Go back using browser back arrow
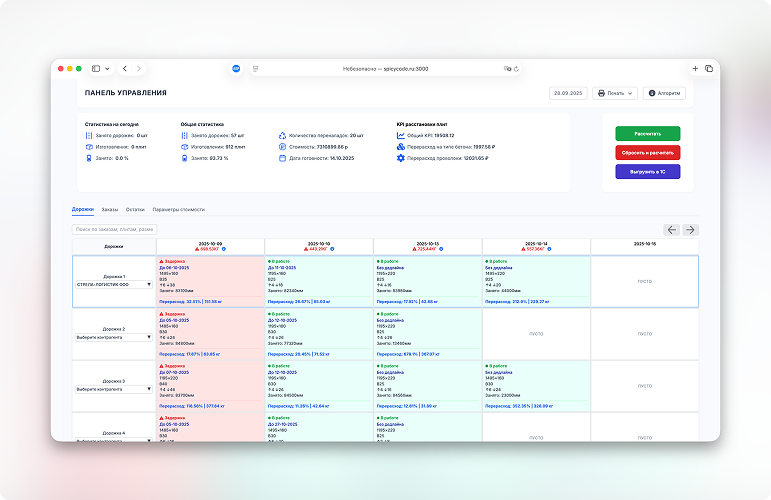The width and height of the screenshot is (771, 500). coord(124,68)
